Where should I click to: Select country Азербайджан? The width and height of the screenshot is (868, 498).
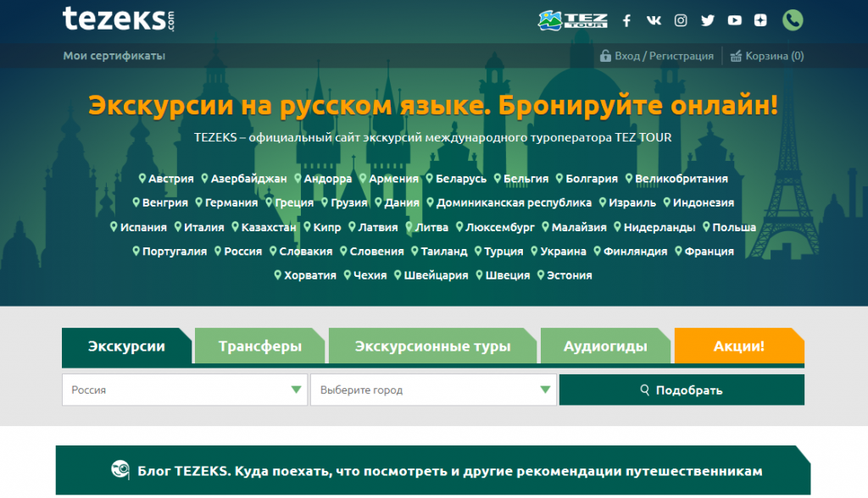pyautogui.click(x=248, y=179)
